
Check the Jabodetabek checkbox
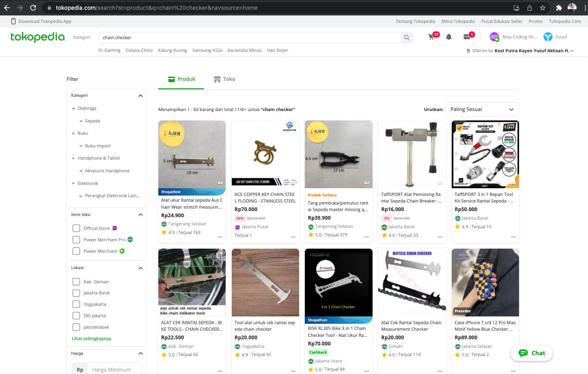point(76,327)
